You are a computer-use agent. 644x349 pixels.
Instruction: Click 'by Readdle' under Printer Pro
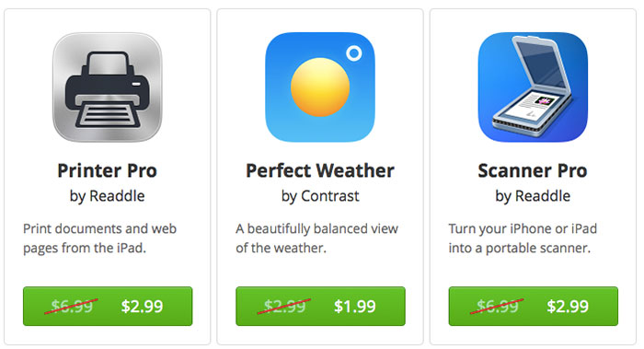tap(108, 196)
